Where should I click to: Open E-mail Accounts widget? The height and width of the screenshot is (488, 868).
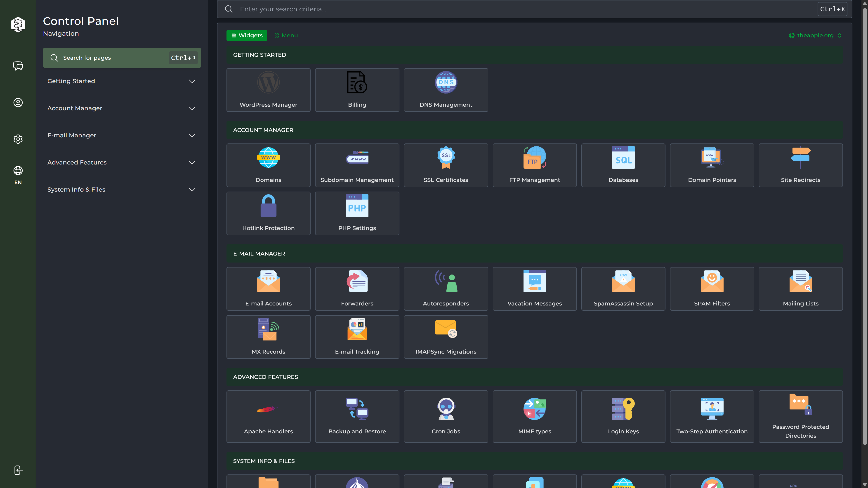coord(268,289)
